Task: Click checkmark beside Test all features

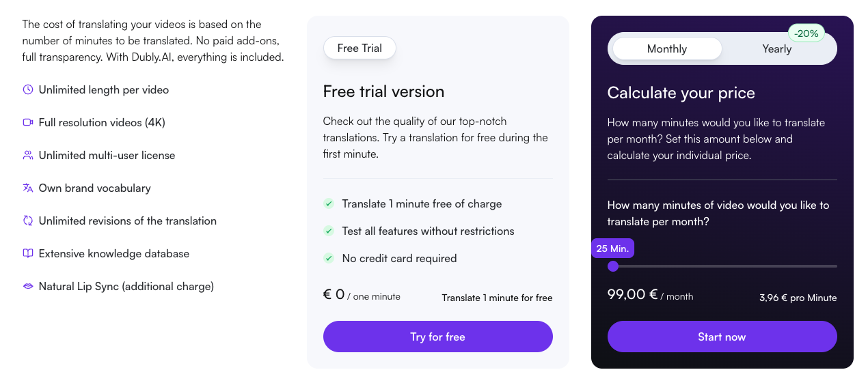Action: pyautogui.click(x=329, y=231)
